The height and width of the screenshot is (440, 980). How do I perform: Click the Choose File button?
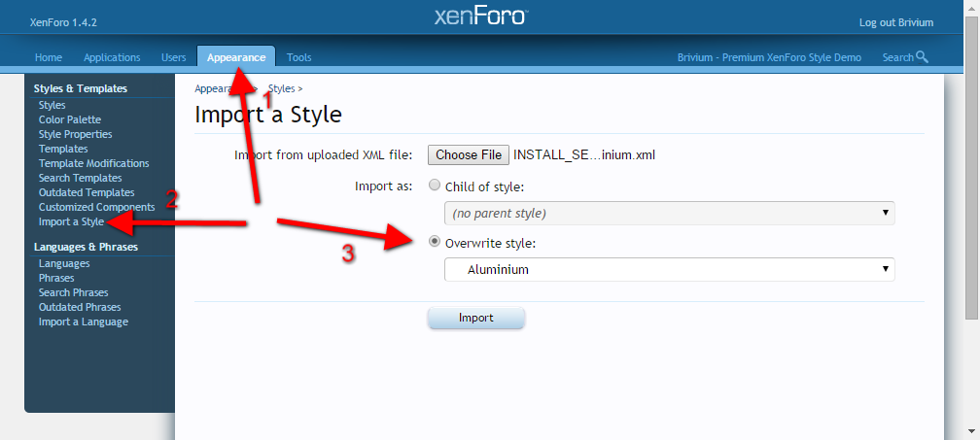click(x=469, y=154)
